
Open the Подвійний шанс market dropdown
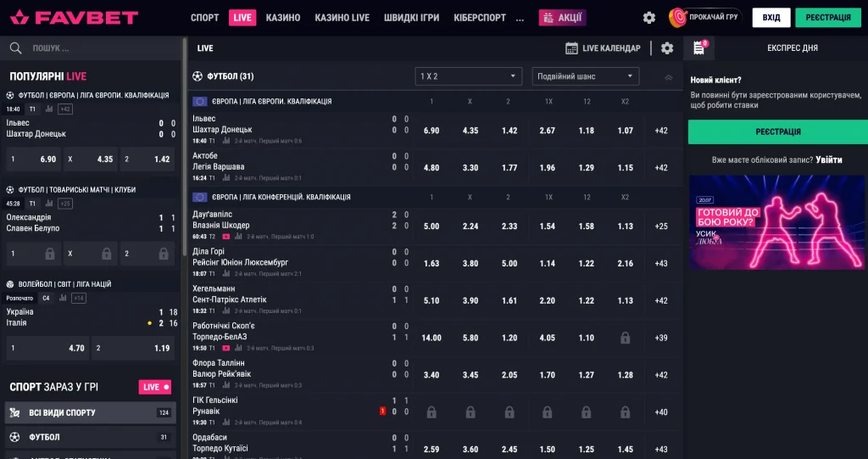coord(585,76)
